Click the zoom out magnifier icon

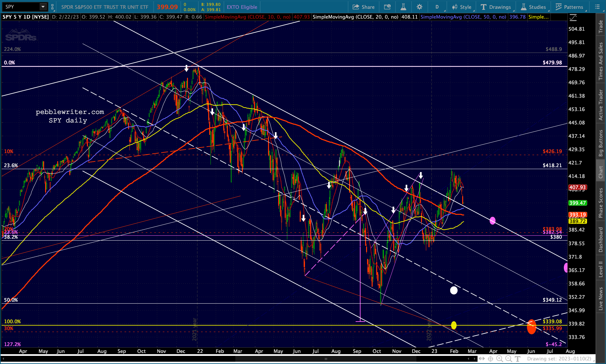509,359
